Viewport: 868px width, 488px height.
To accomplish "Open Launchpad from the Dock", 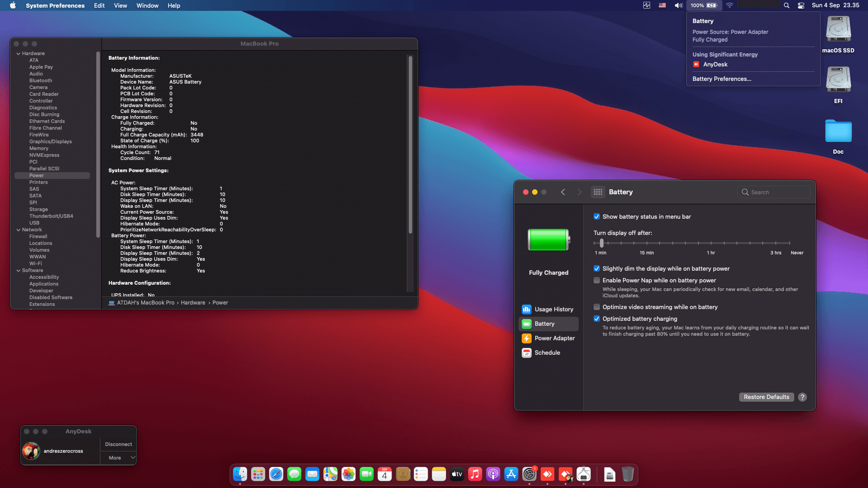I will point(258,474).
